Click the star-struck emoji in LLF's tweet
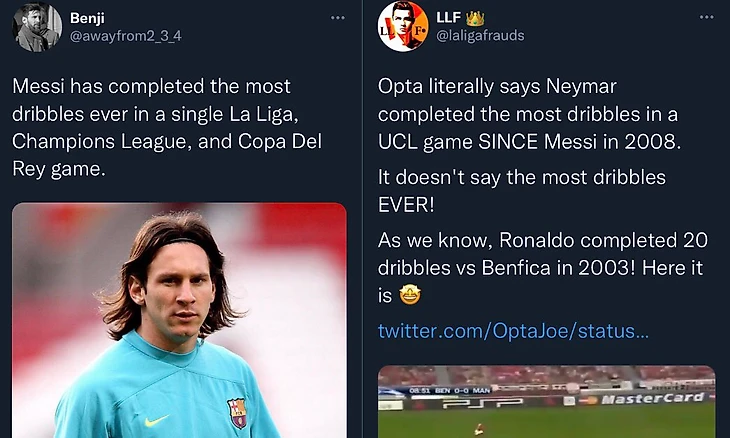The height and width of the screenshot is (438, 730). (x=409, y=296)
